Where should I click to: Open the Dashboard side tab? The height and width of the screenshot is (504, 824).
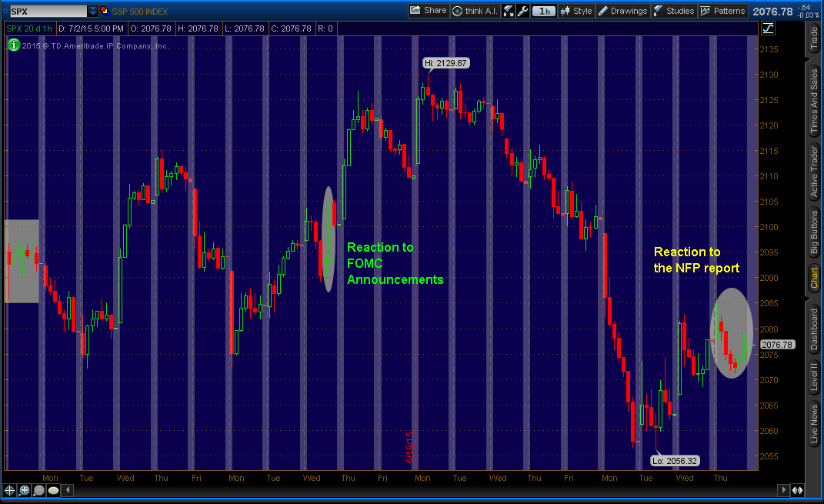click(x=814, y=329)
